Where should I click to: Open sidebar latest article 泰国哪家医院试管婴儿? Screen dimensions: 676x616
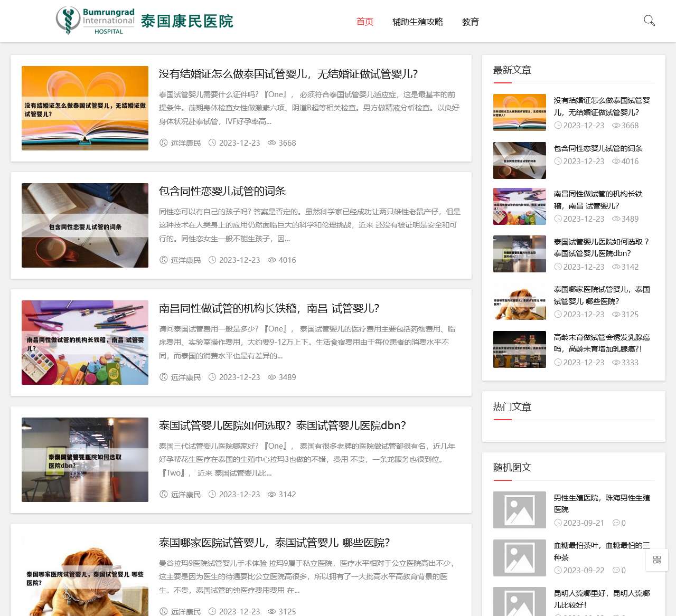pos(602,296)
